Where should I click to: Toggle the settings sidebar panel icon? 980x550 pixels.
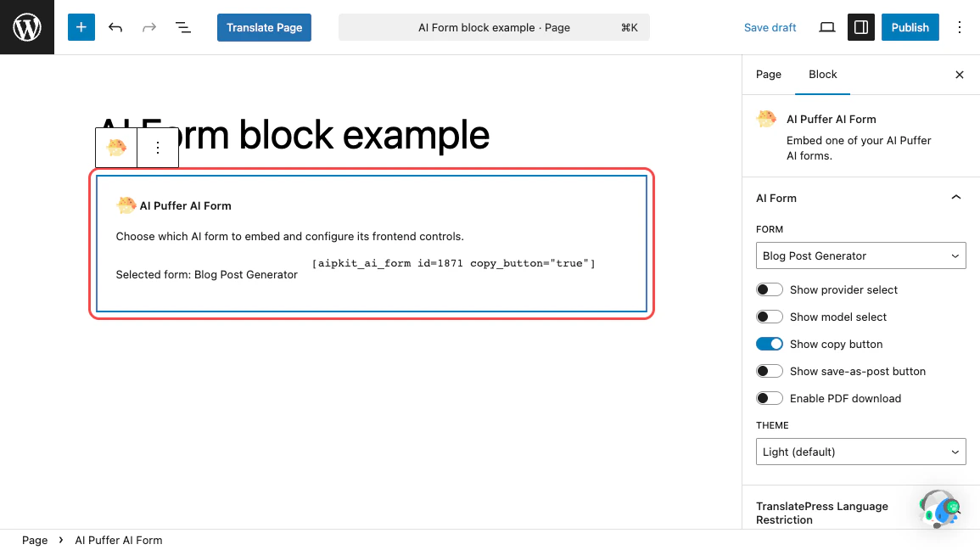pyautogui.click(x=860, y=26)
